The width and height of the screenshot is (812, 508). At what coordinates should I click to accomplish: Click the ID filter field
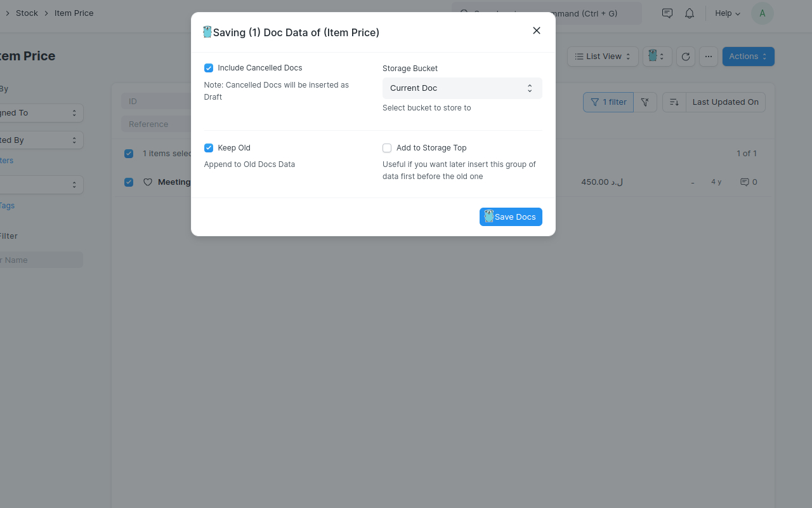click(x=156, y=102)
